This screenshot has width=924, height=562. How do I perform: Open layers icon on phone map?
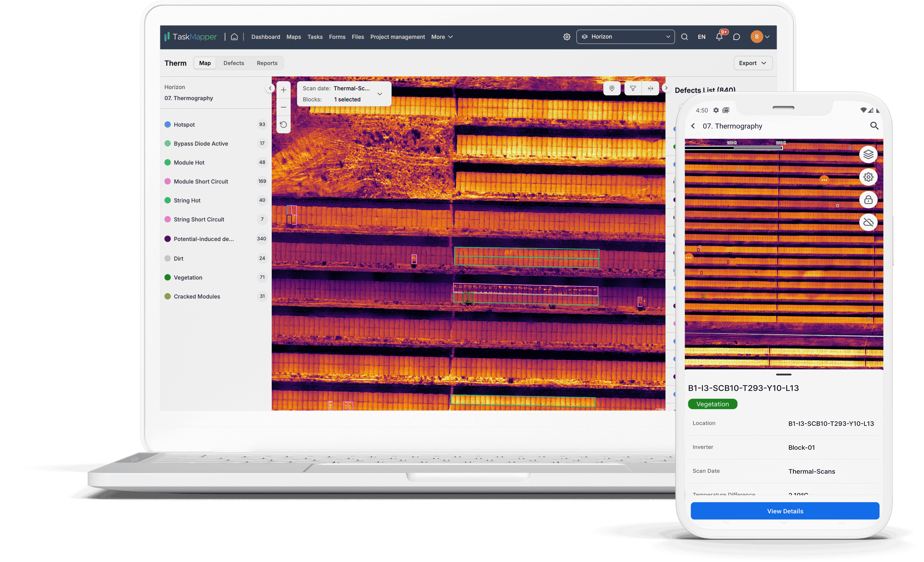coord(868,154)
